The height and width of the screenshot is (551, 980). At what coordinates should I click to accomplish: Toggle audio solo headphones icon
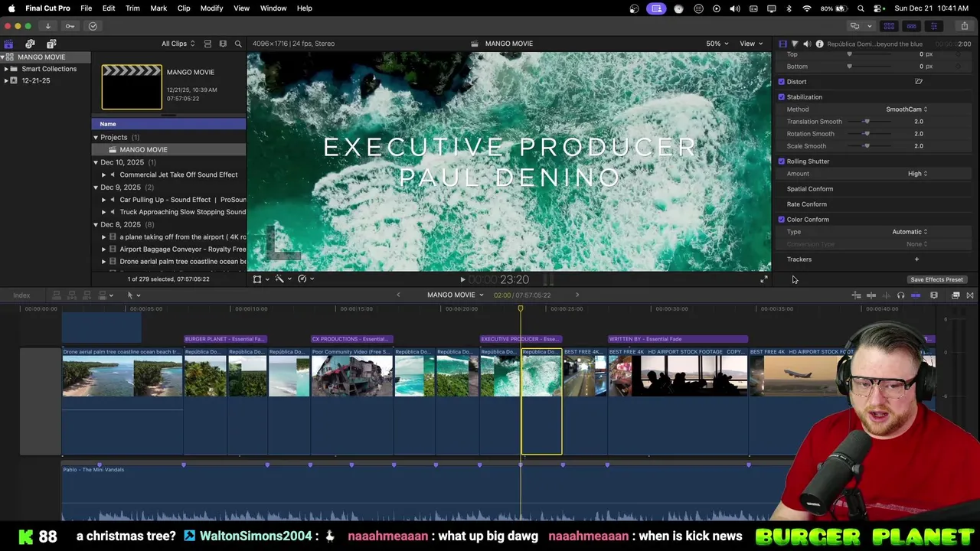point(900,295)
